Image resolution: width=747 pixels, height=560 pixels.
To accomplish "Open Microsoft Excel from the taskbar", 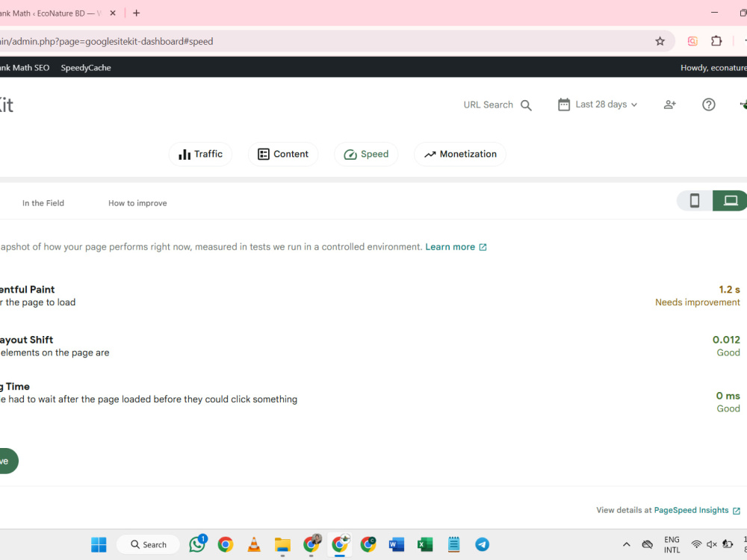I will pos(425,544).
